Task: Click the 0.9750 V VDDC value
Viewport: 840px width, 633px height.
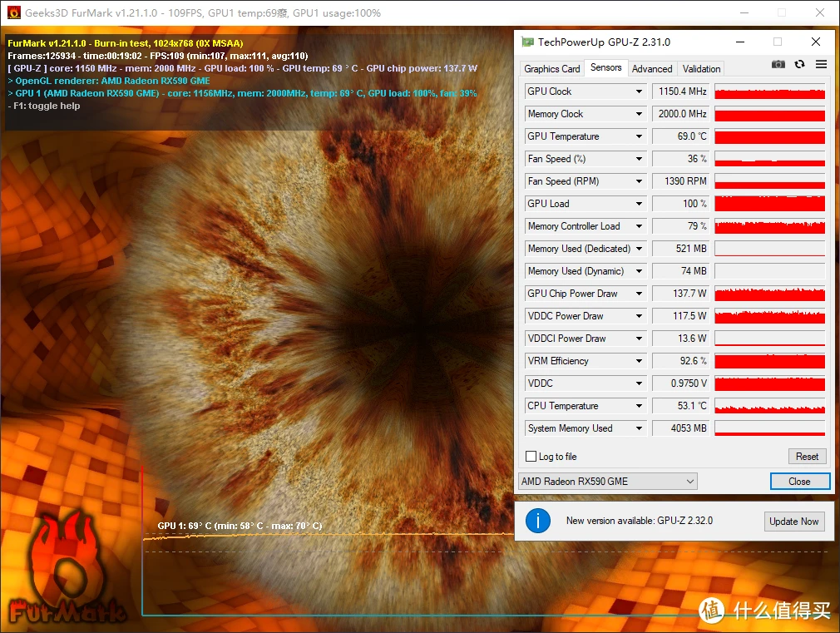Action: point(681,383)
